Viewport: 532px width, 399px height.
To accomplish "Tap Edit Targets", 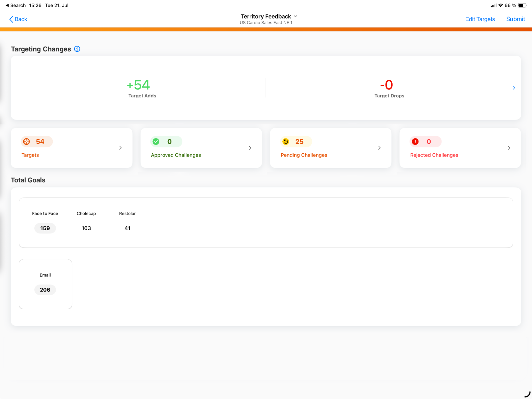I will click(480, 19).
